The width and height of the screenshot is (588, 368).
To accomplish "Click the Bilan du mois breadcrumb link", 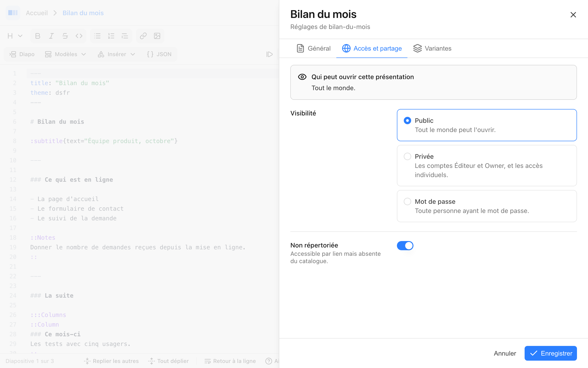I will click(83, 13).
